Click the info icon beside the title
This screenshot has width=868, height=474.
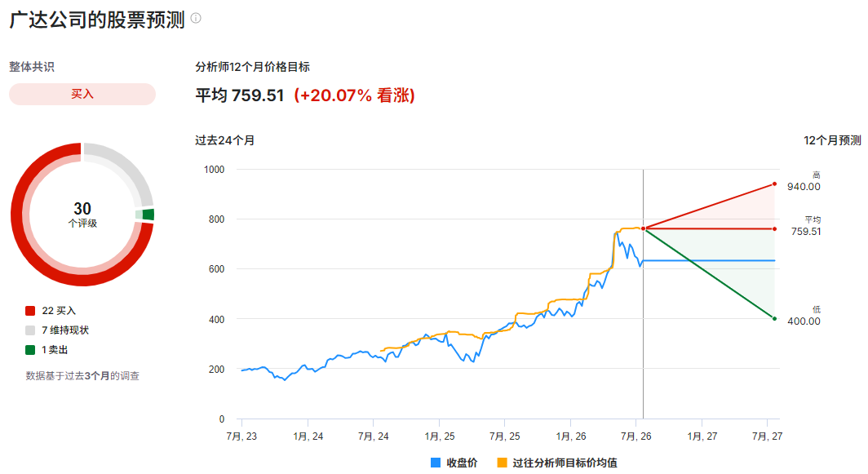click(196, 18)
